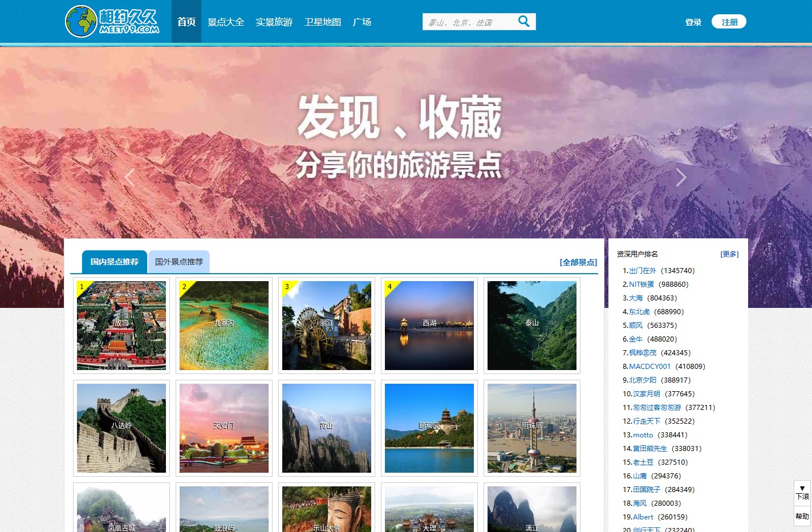Image resolution: width=812 pixels, height=532 pixels.
Task: Open user 北京夕阳 profile link
Action: point(643,380)
